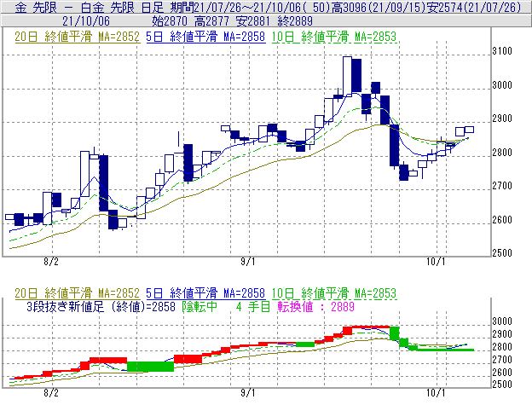The width and height of the screenshot is (532, 405).
Task: Select the 陰転中 status text
Action: (x=199, y=304)
